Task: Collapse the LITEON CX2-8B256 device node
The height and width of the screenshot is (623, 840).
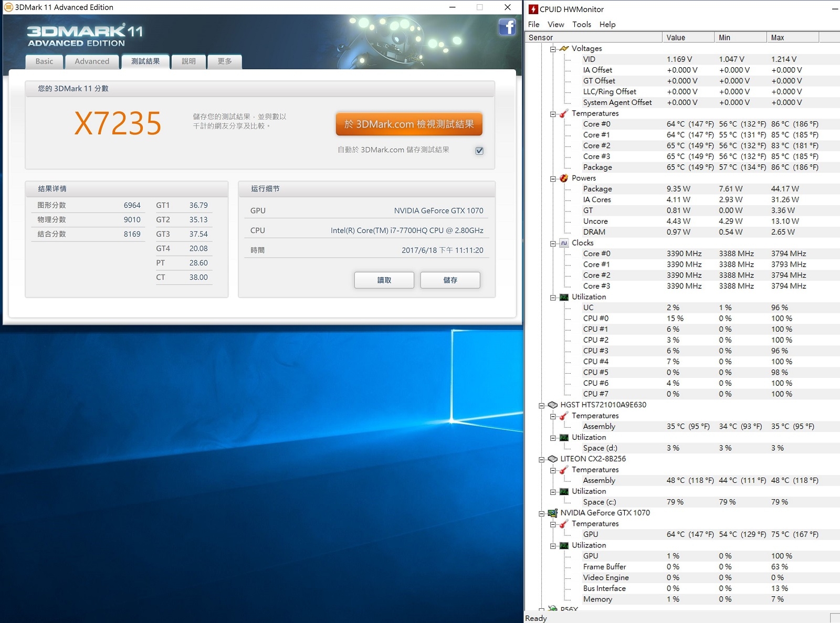Action: [541, 459]
